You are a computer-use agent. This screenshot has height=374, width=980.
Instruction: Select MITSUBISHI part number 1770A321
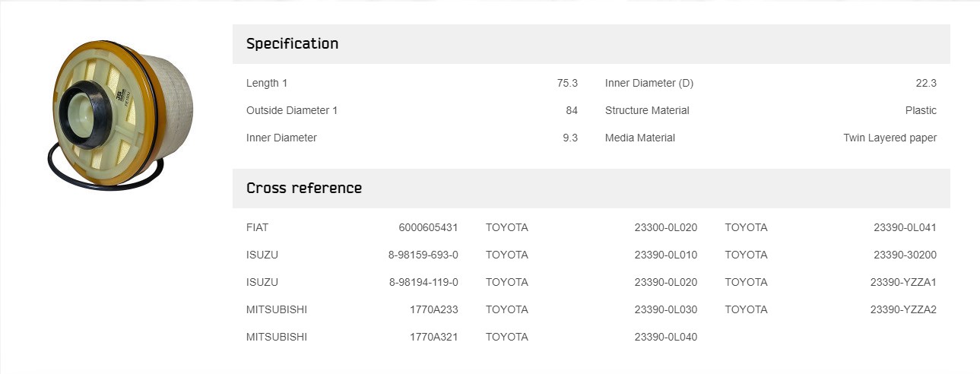tap(434, 337)
